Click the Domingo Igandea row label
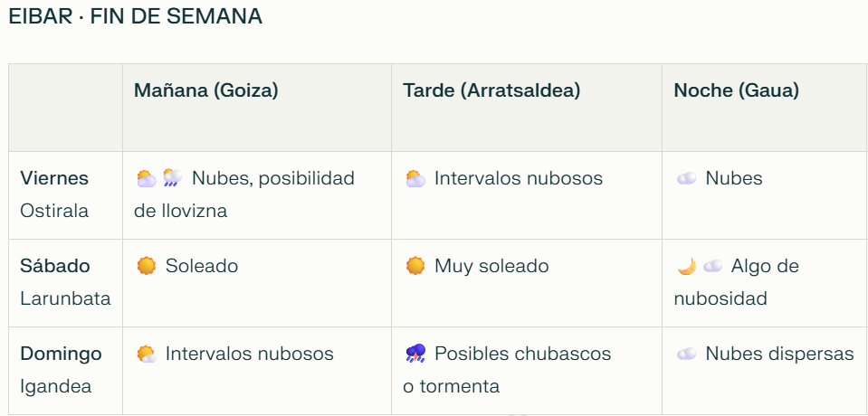868x416 pixels. pyautogui.click(x=61, y=370)
